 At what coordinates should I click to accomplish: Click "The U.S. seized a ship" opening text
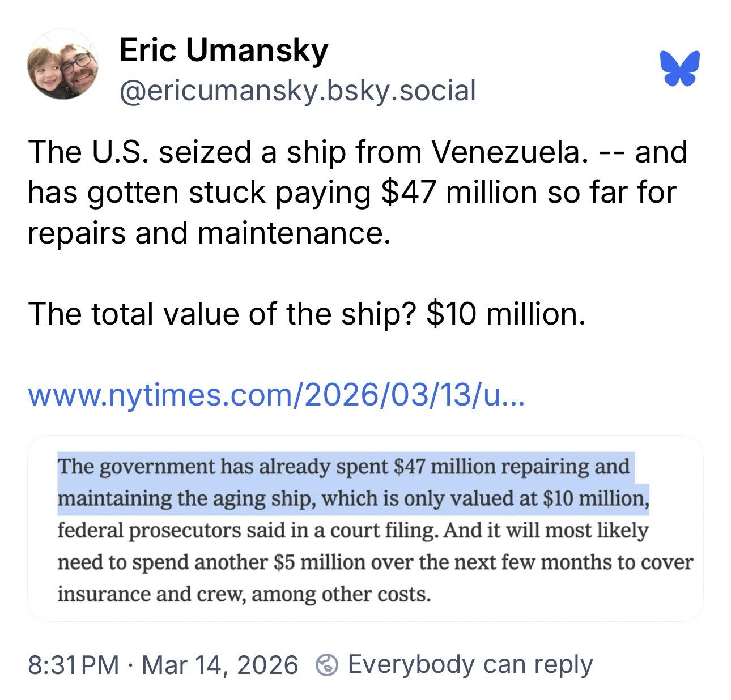(x=153, y=152)
